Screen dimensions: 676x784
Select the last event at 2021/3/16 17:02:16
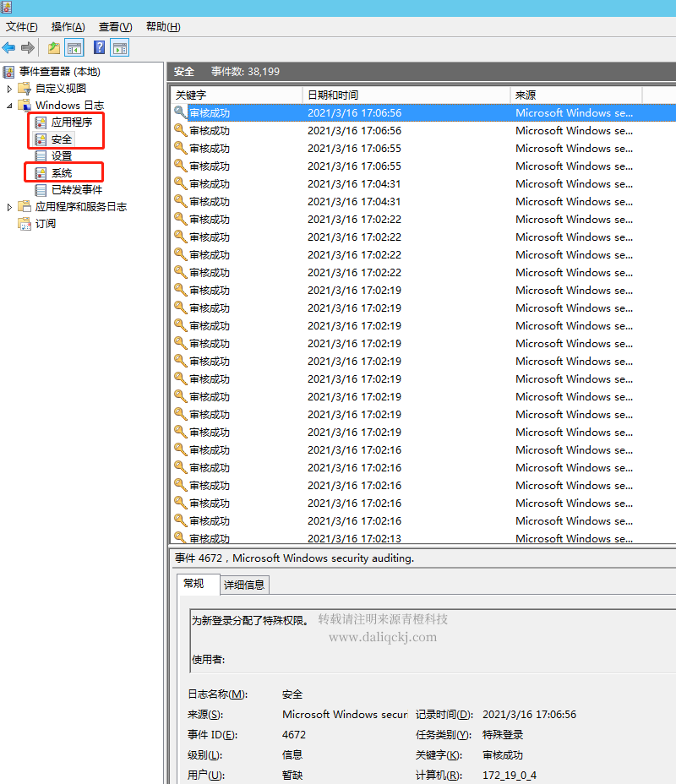(423, 520)
